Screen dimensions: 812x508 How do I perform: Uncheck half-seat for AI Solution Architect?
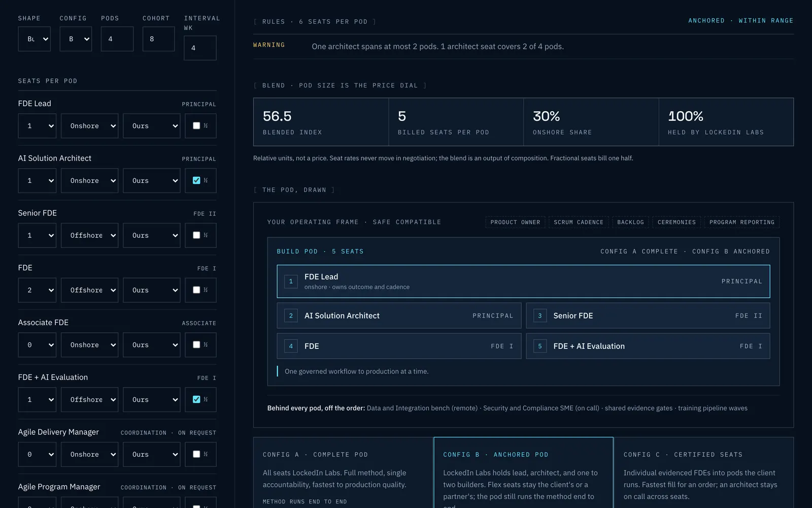pyautogui.click(x=196, y=180)
